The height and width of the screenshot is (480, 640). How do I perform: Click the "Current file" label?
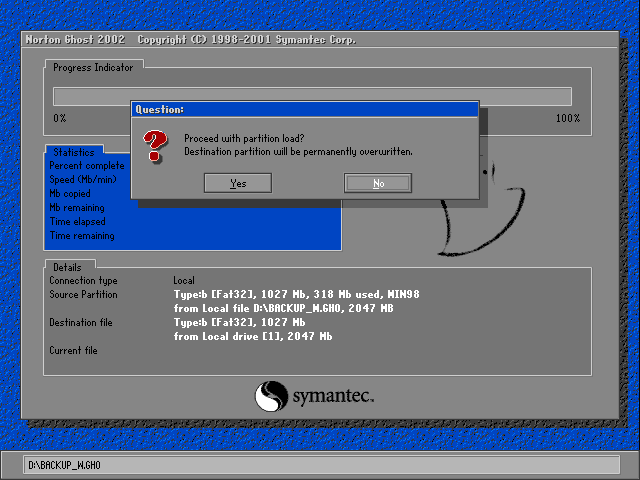click(73, 350)
